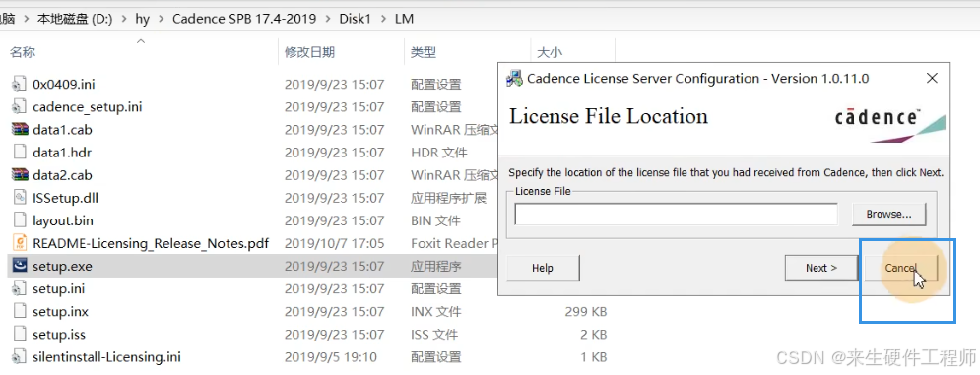Image resolution: width=980 pixels, height=375 pixels.
Task: Select the file name README-Licensing_Release_Notes.pdf
Action: 151,243
